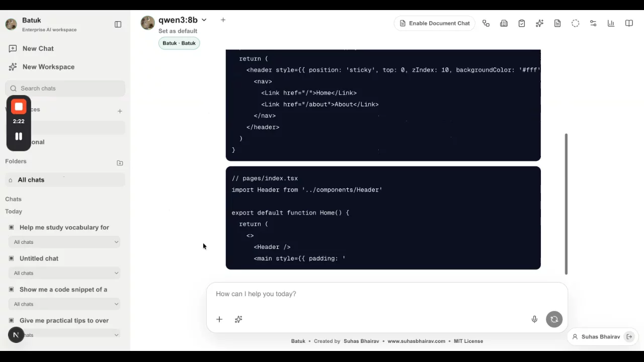This screenshot has height=362, width=644.
Task: Open the settings sliders icon
Action: point(593,23)
